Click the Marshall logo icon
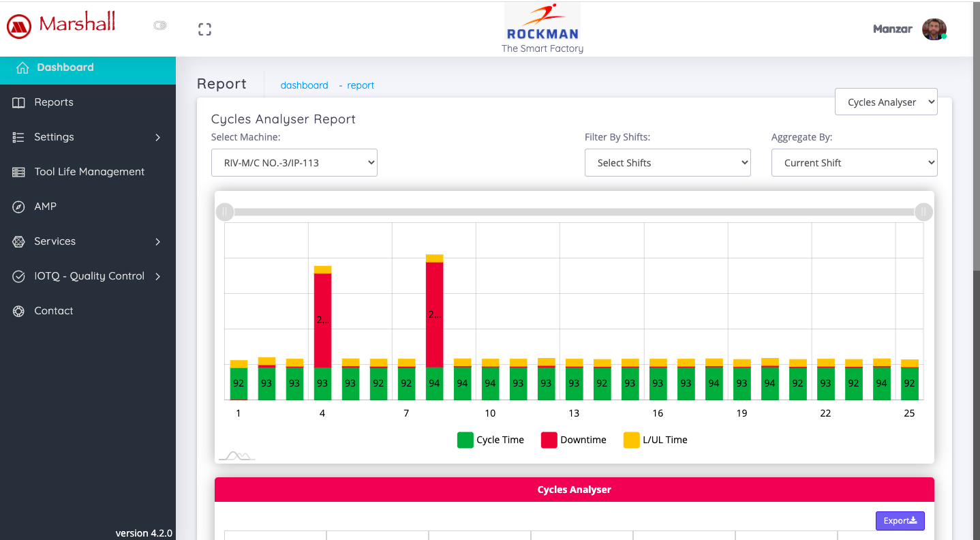980x540 pixels. 19,27
